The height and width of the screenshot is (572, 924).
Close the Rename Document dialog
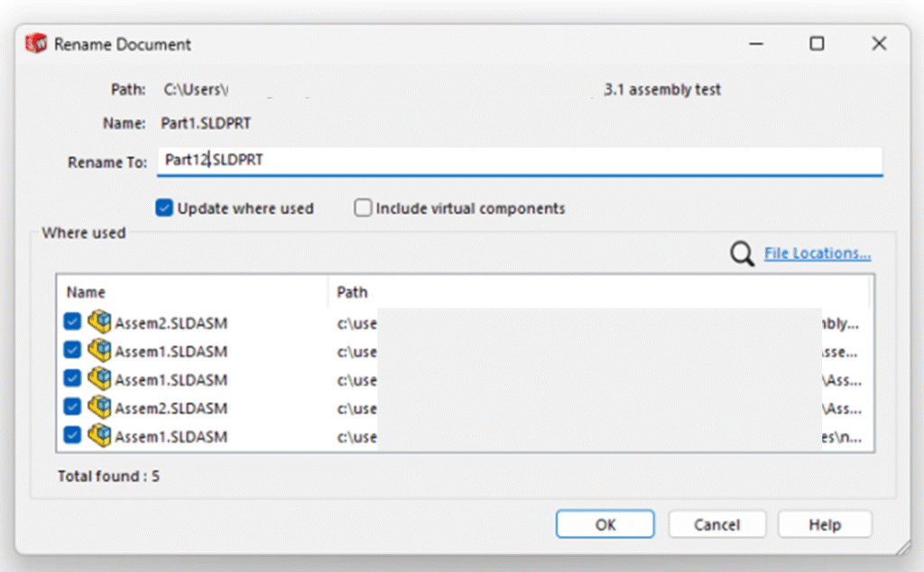tap(878, 43)
